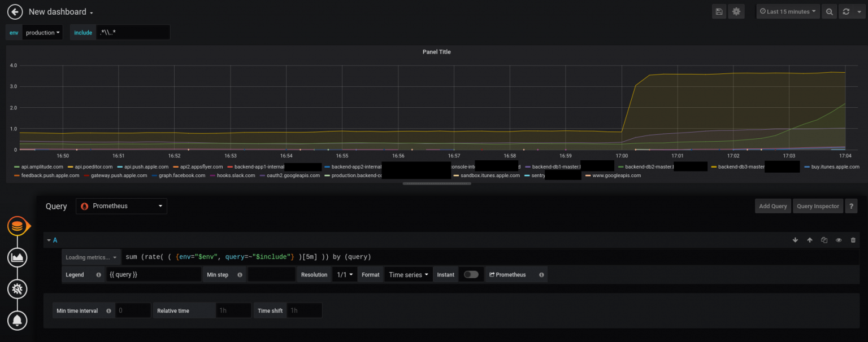Change the Format from Time series

click(408, 274)
